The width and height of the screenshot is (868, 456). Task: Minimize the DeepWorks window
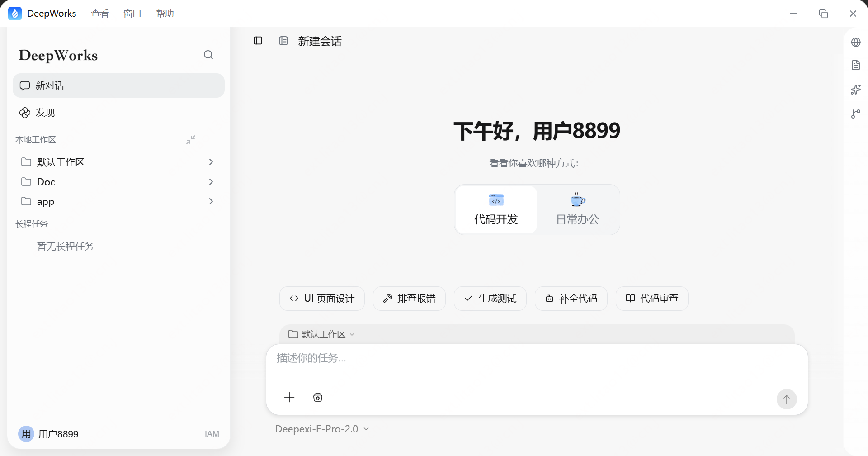click(x=793, y=14)
